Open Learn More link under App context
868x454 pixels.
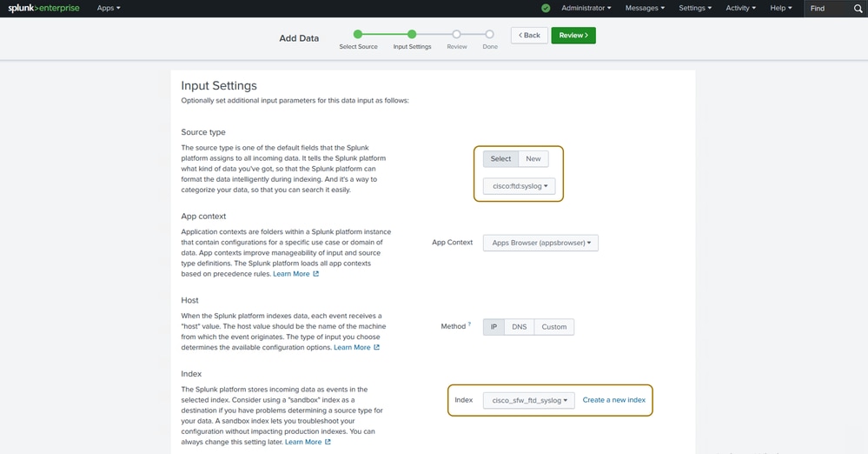(x=295, y=274)
